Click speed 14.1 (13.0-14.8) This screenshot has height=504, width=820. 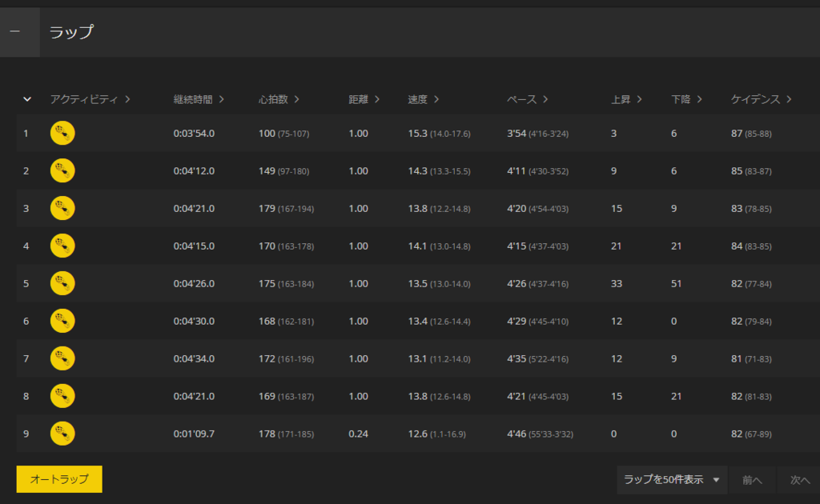coord(440,246)
